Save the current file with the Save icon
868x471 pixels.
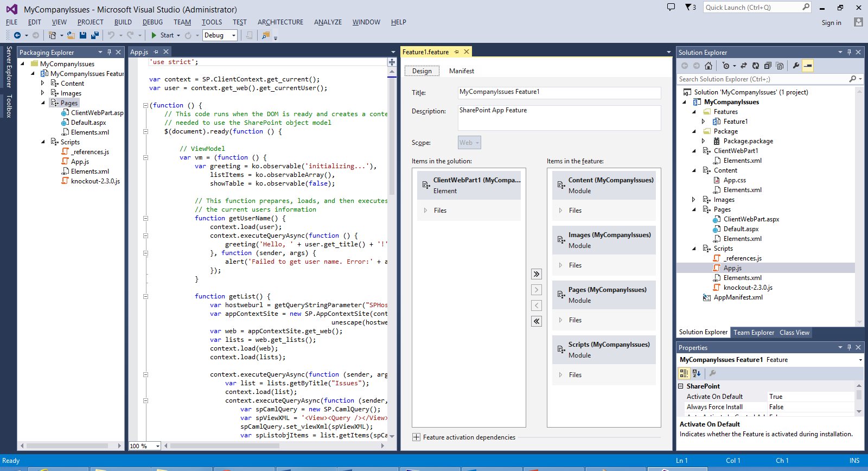click(x=83, y=35)
